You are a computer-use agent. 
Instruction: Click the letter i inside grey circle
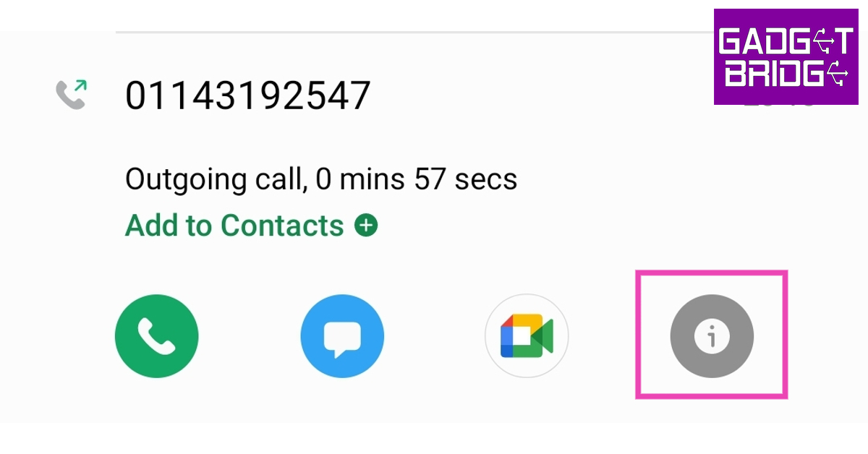(x=712, y=337)
